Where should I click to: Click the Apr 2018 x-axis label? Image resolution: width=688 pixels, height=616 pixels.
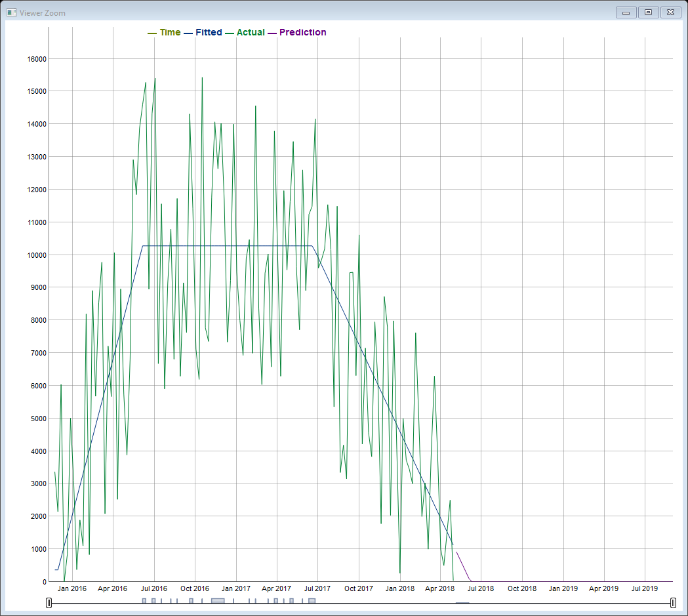coord(439,589)
